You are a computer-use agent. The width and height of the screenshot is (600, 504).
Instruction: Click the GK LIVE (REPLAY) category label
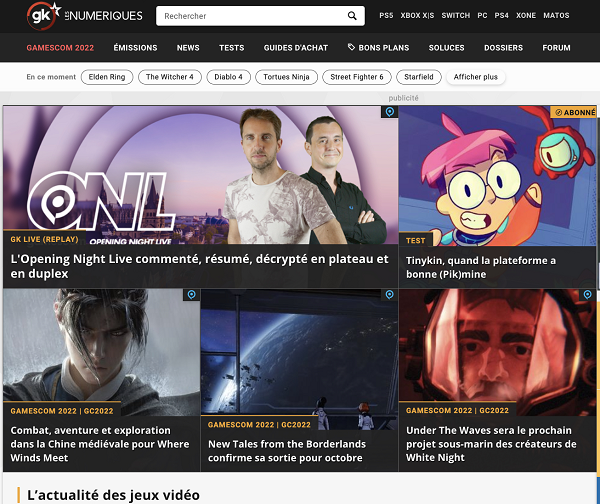point(44,239)
